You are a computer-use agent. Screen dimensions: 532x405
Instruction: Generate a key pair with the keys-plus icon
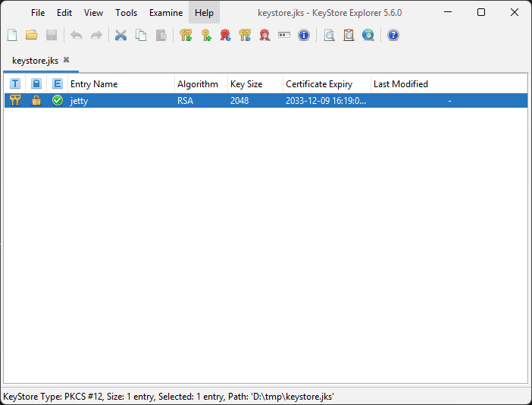(186, 35)
